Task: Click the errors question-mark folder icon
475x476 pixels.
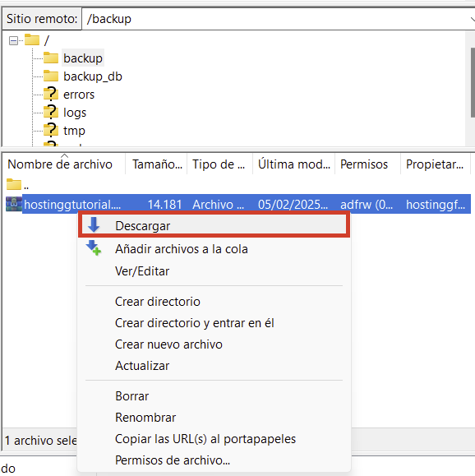Action: pos(51,94)
